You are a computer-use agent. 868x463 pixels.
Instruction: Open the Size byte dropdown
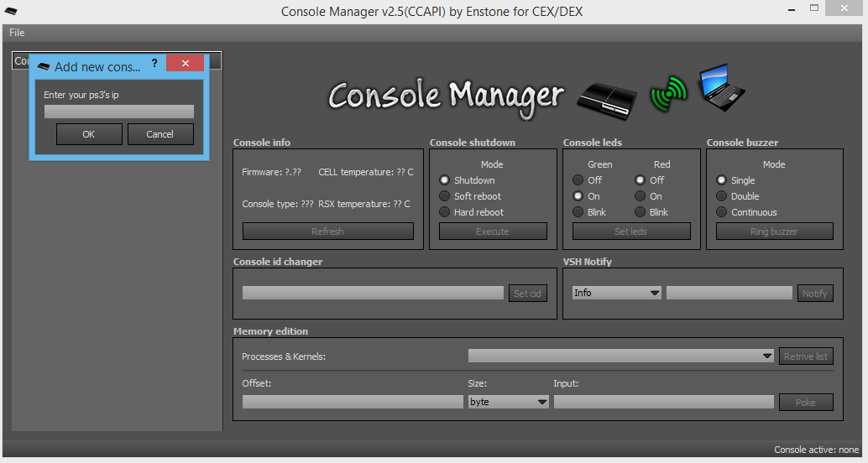tap(509, 402)
